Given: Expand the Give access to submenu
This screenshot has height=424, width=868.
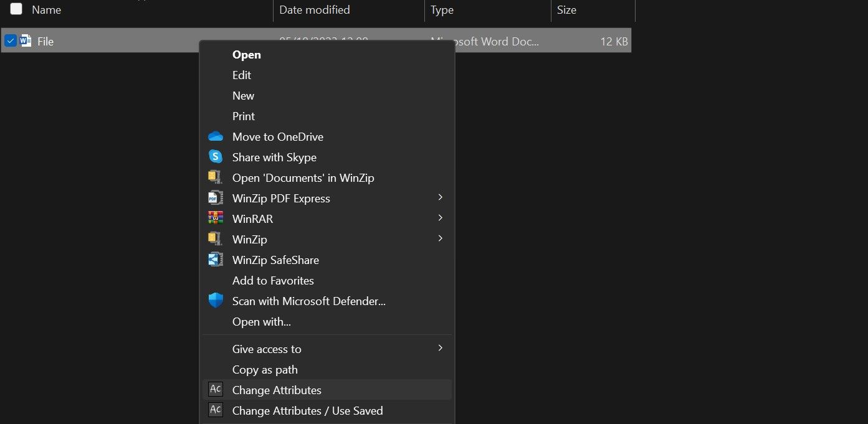Looking at the screenshot, I should [441, 348].
